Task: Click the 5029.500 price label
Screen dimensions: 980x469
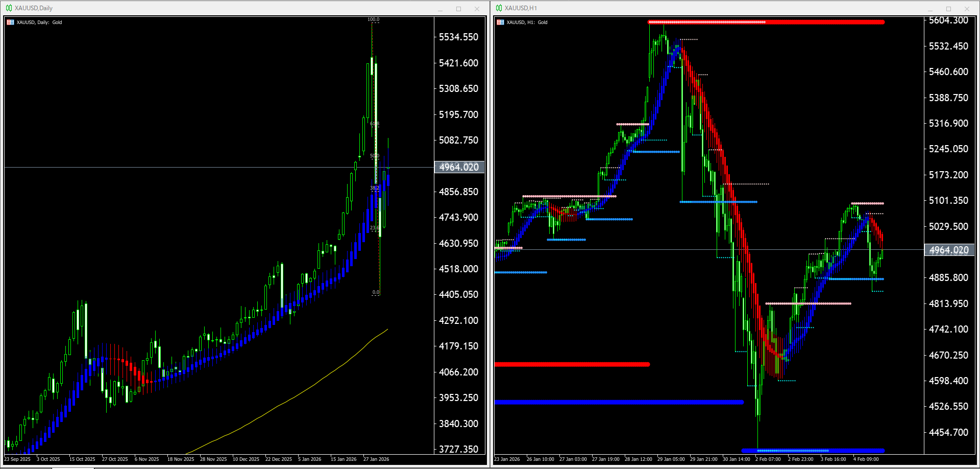Action: [948, 226]
